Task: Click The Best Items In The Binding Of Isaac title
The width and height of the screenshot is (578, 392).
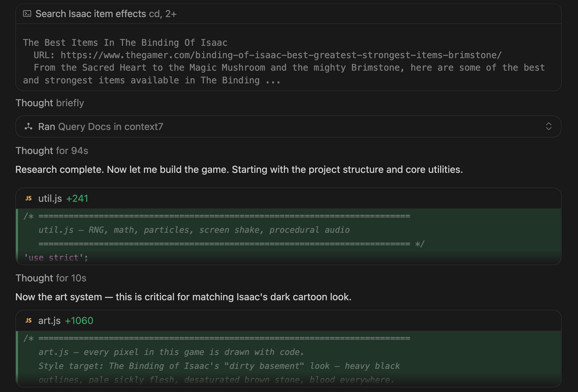Action: tap(125, 43)
